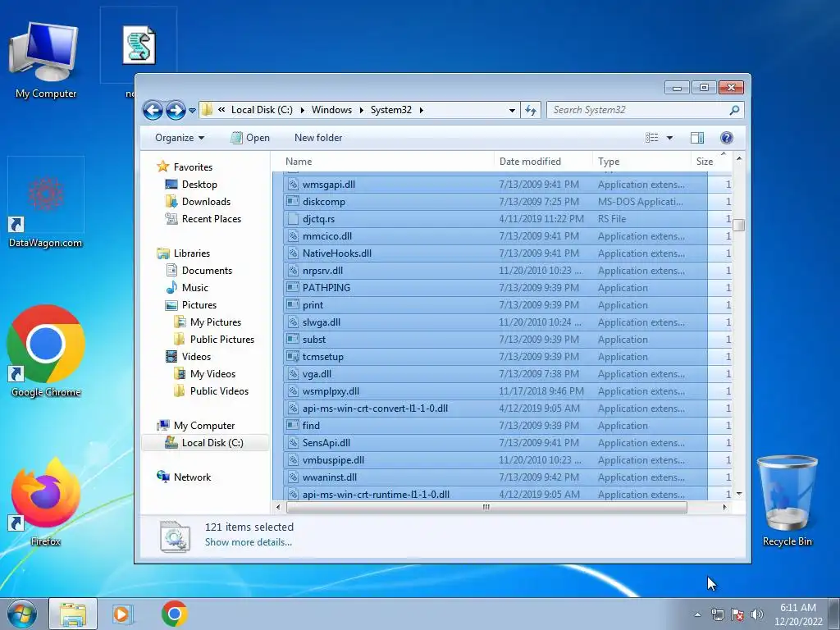This screenshot has height=630, width=840.
Task: Launch Windows Media Player from taskbar
Action: 123,614
